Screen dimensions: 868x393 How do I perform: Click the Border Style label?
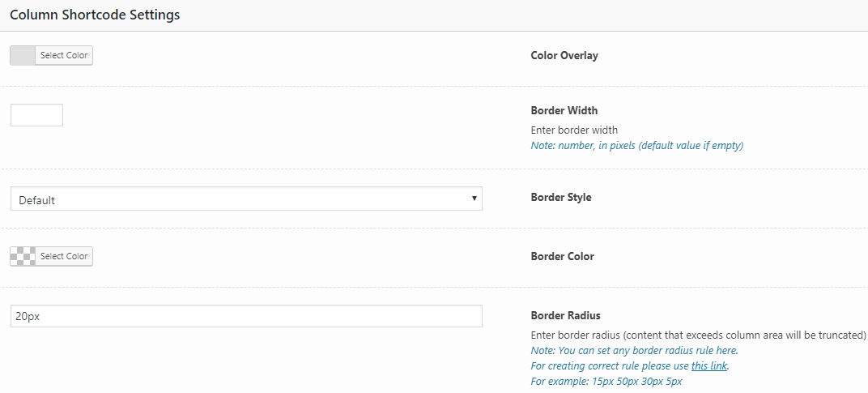point(561,198)
